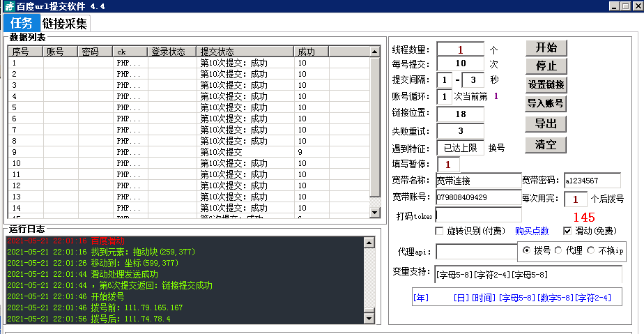The height and width of the screenshot is (334, 644).
Task: Click the 提交间隔 maximum field
Action: (473, 79)
